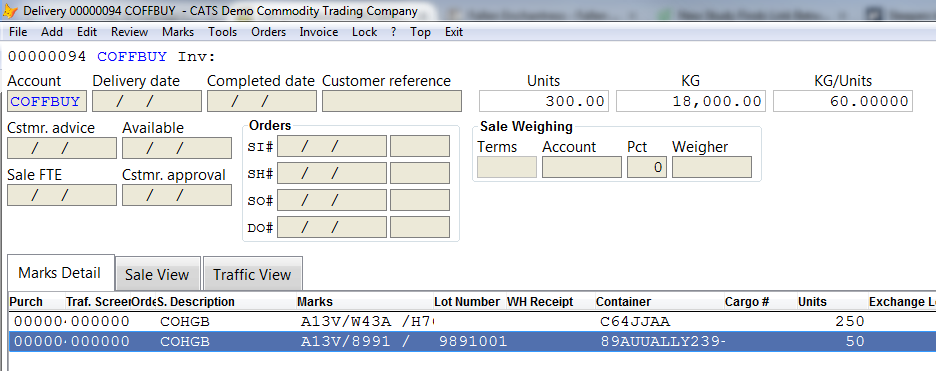
Task: Click the S. Description column header
Action: [x=226, y=302]
